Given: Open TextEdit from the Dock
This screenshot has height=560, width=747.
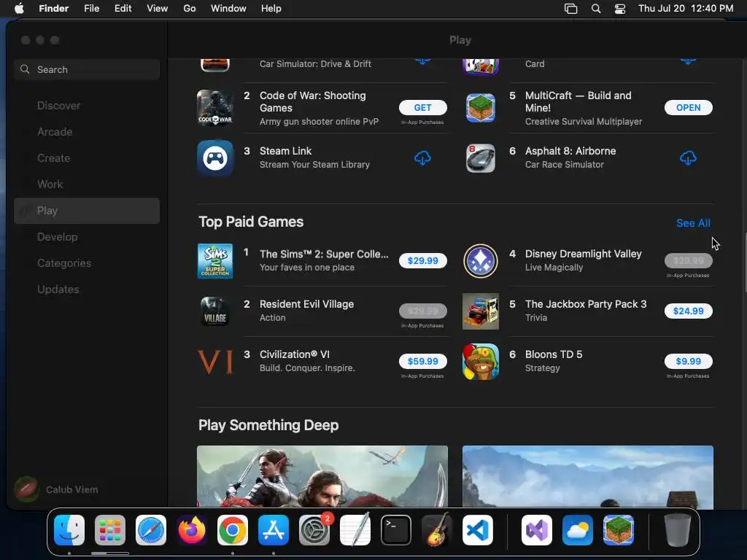Looking at the screenshot, I should (x=355, y=530).
